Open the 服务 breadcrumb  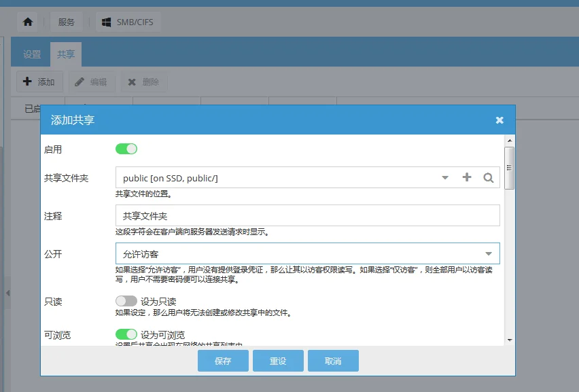pyautogui.click(x=67, y=22)
